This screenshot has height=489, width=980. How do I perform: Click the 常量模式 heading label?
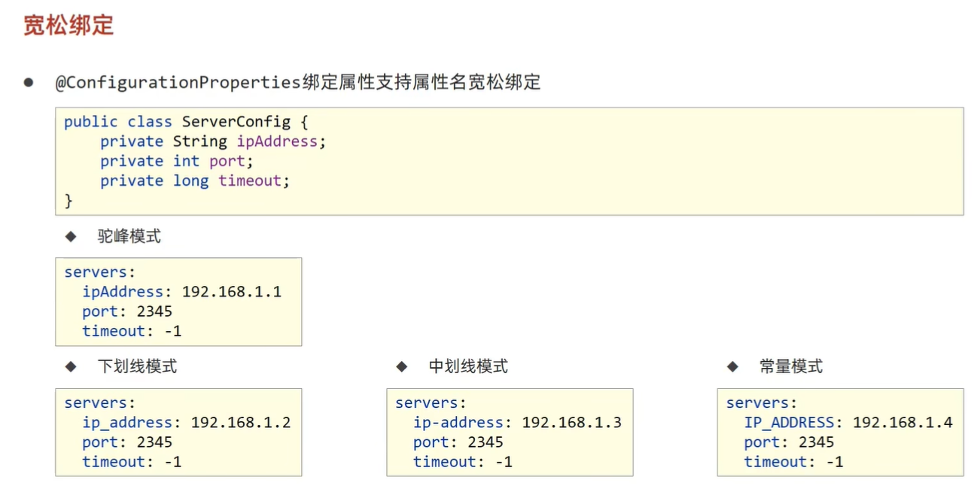click(x=791, y=366)
